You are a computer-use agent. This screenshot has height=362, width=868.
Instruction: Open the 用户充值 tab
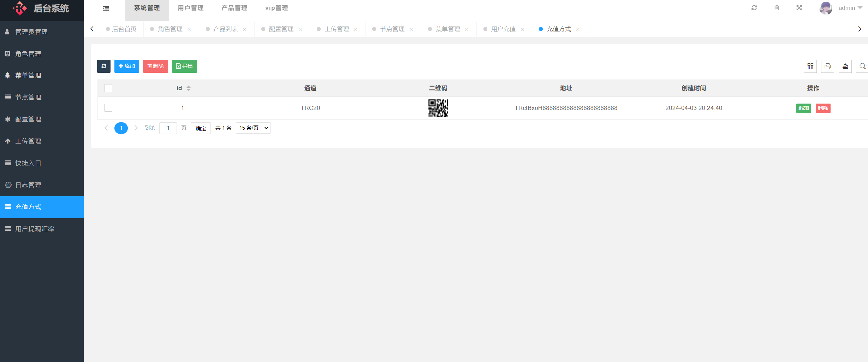click(503, 29)
